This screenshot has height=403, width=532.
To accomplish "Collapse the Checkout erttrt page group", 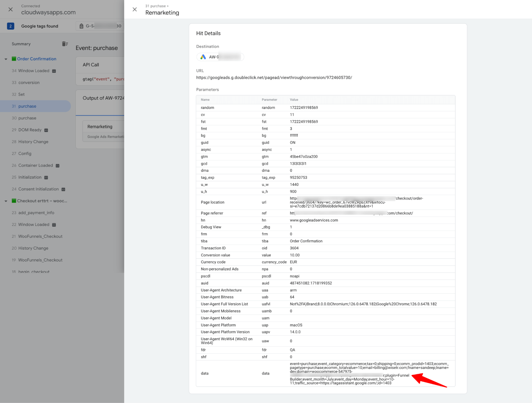I will [6, 201].
